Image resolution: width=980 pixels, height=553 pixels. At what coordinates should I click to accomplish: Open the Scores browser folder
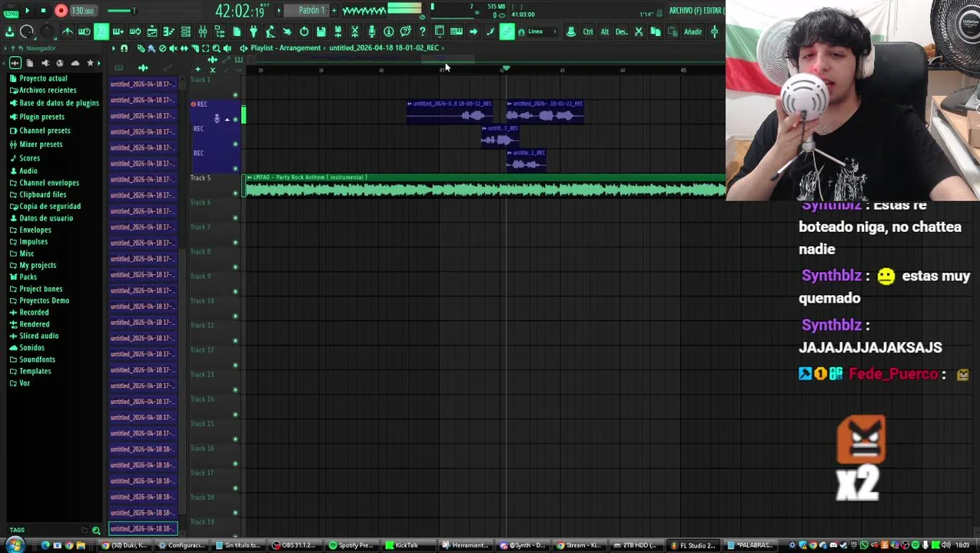(x=29, y=158)
